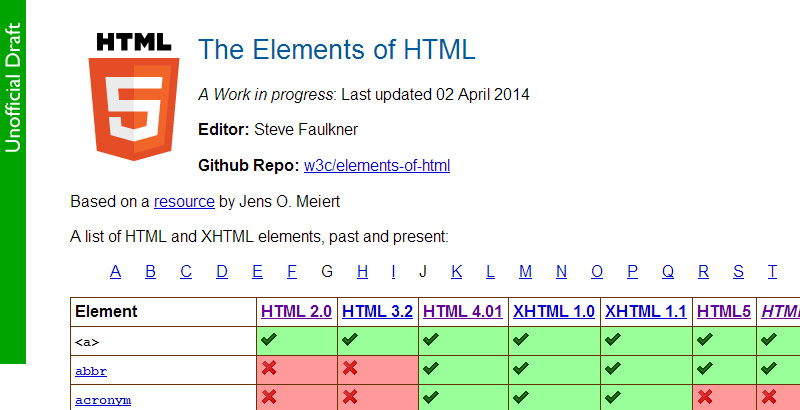
Task: Click the XHTML 1.1 column header
Action: [x=646, y=311]
